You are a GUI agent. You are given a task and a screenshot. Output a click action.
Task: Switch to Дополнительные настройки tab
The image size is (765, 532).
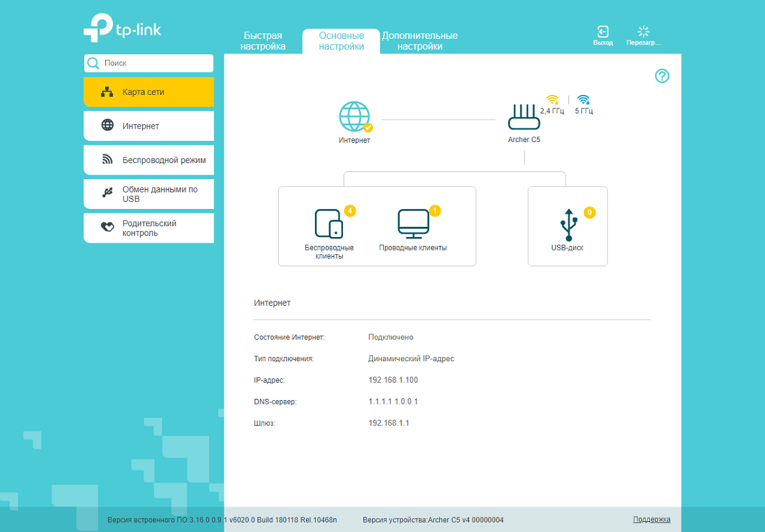[419, 41]
